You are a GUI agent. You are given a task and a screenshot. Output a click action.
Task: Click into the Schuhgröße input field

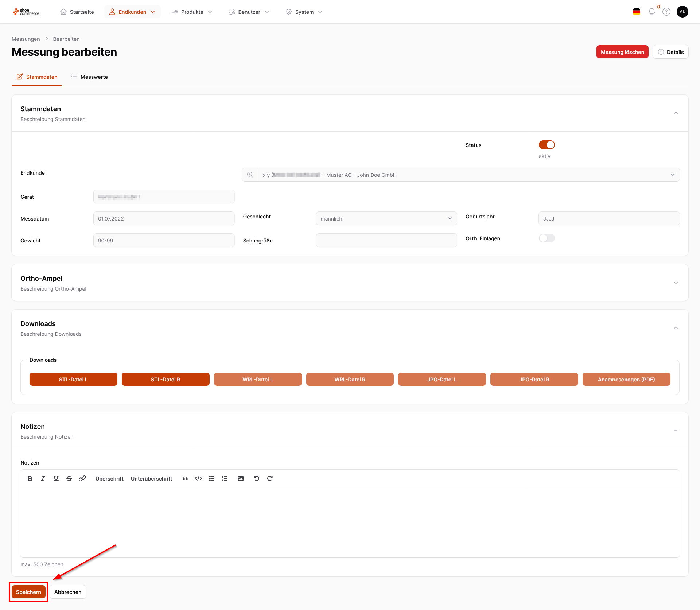tap(386, 240)
